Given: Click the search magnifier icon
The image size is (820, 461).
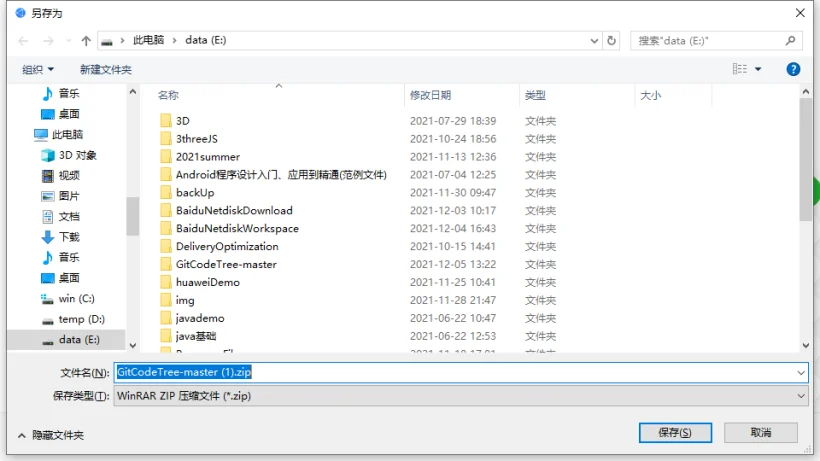Looking at the screenshot, I should 790,40.
